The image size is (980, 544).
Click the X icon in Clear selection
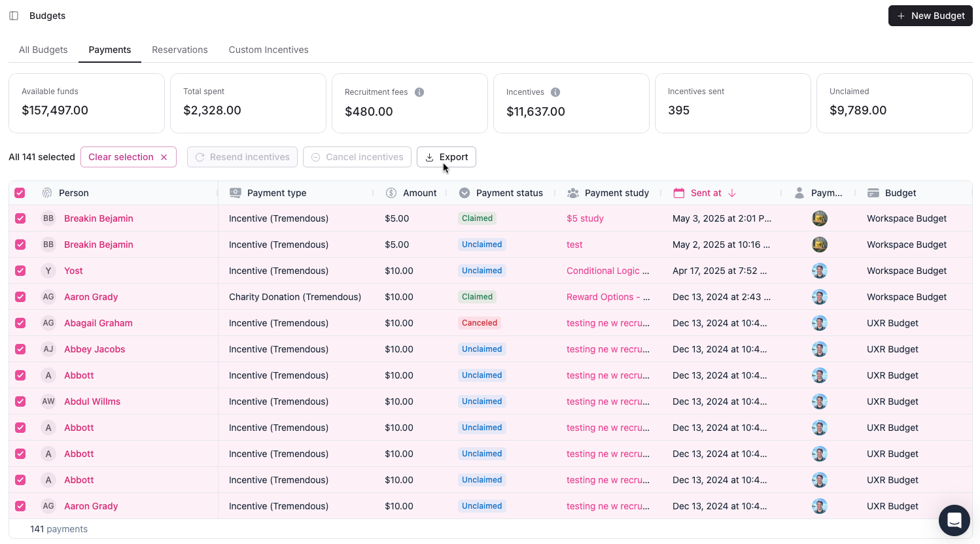click(x=164, y=158)
